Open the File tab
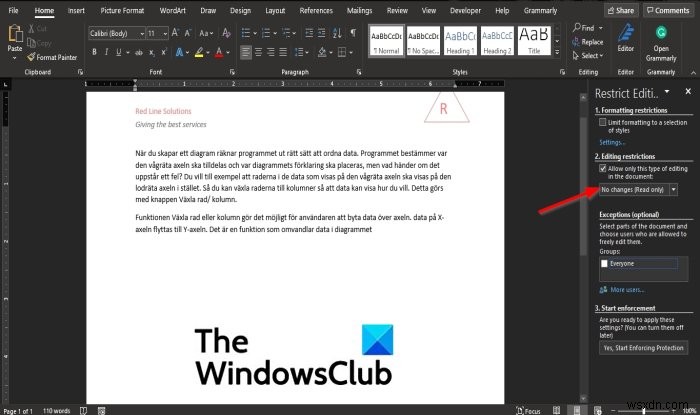This screenshot has height=415, width=700. pos(13,10)
